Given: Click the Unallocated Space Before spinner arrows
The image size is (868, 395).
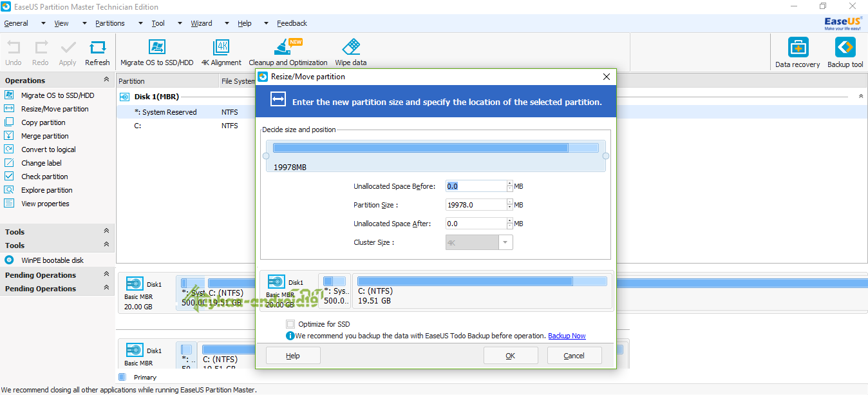Looking at the screenshot, I should (x=510, y=186).
